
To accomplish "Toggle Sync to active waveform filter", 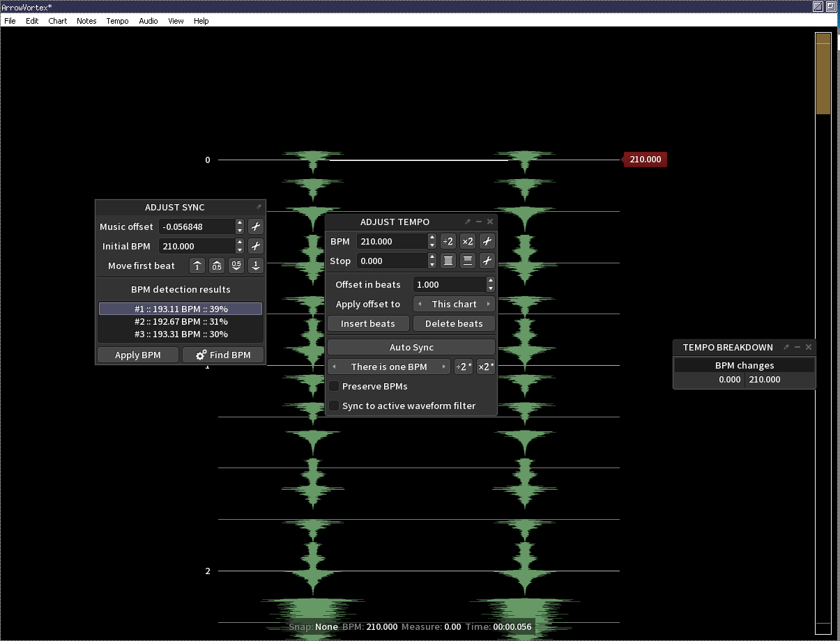I will pos(334,406).
